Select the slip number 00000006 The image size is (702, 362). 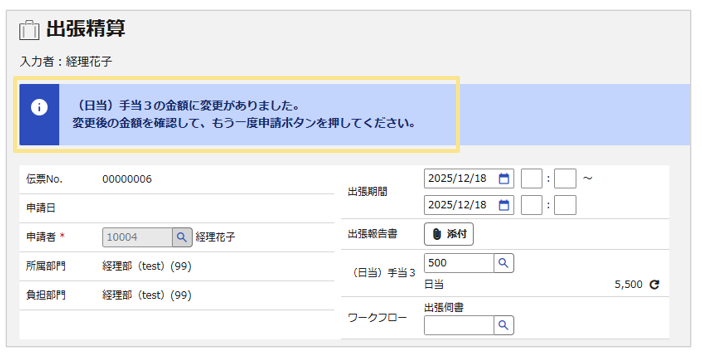(x=127, y=179)
